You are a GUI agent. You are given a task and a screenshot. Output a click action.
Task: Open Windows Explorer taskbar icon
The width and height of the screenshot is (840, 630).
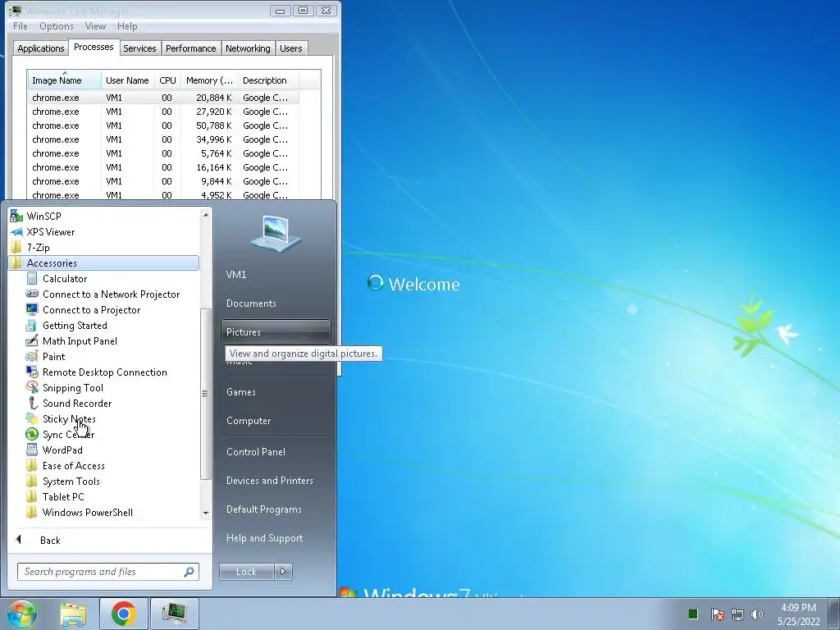[73, 614]
